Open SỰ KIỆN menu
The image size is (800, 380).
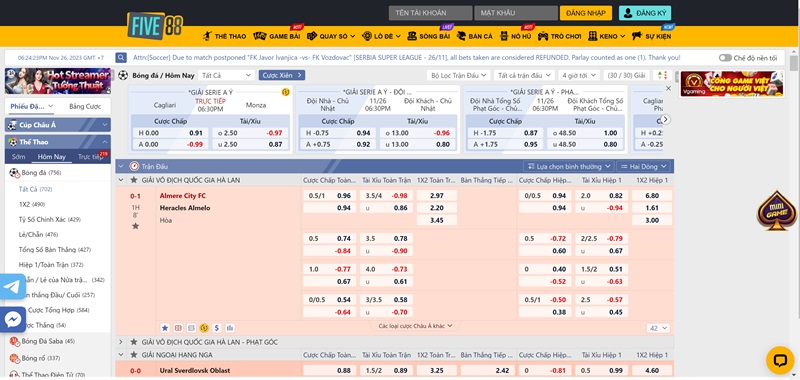pyautogui.click(x=651, y=36)
